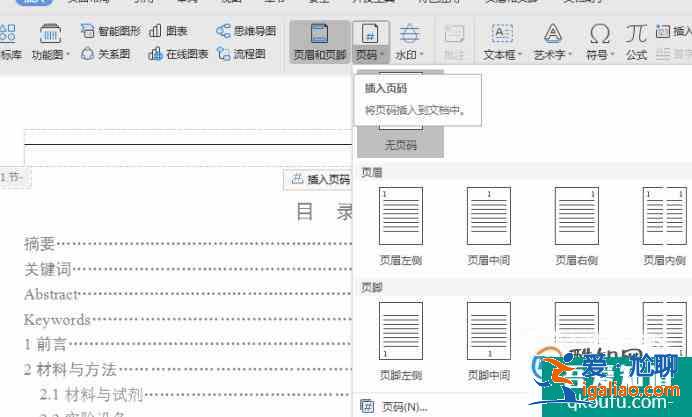692x417 pixels.
Task: Choose 页脚中间 page number layout
Action: coord(489,341)
